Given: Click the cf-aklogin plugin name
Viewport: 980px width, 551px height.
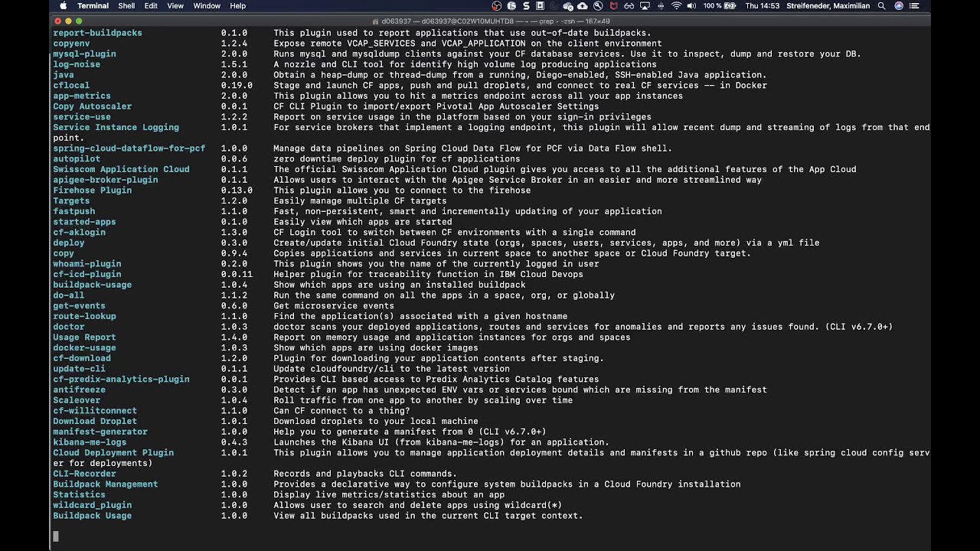Looking at the screenshot, I should click(x=79, y=233).
